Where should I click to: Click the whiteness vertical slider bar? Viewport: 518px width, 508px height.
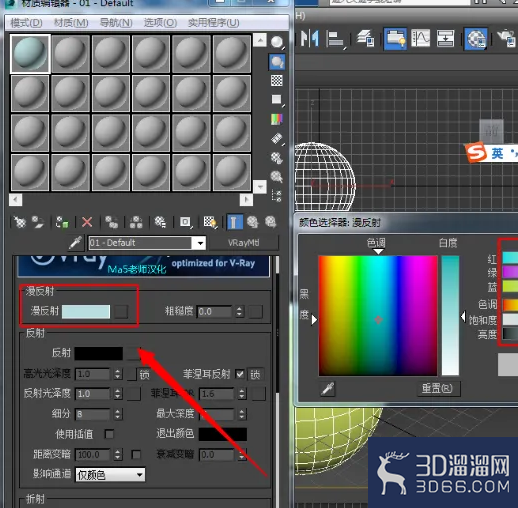pyautogui.click(x=450, y=316)
